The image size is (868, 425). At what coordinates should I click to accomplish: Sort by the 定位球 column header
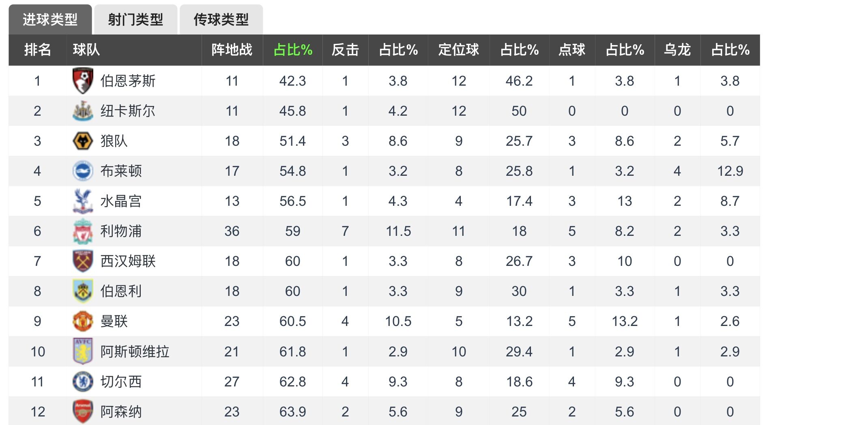tap(458, 50)
